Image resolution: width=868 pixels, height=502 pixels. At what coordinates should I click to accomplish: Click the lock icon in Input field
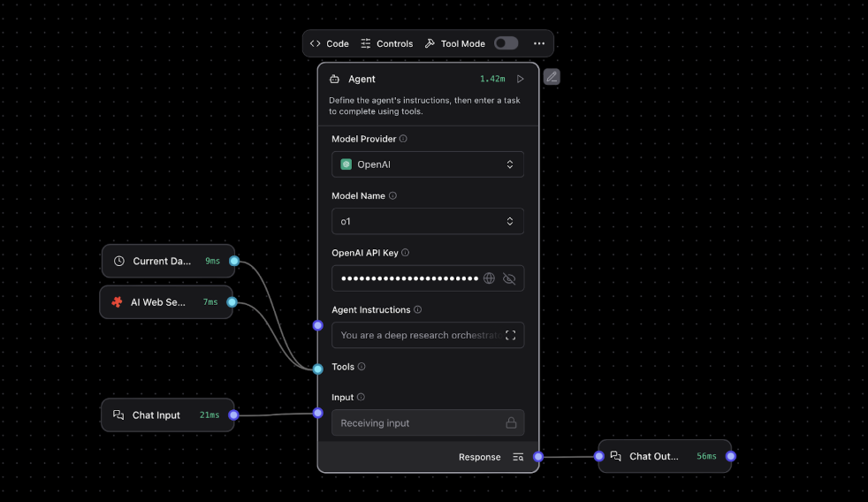pos(511,423)
